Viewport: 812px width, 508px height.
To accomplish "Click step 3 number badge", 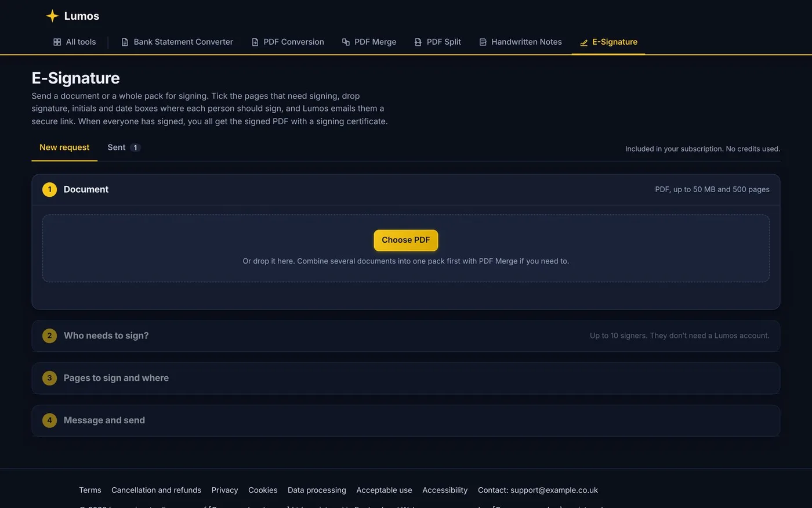I will tap(49, 378).
